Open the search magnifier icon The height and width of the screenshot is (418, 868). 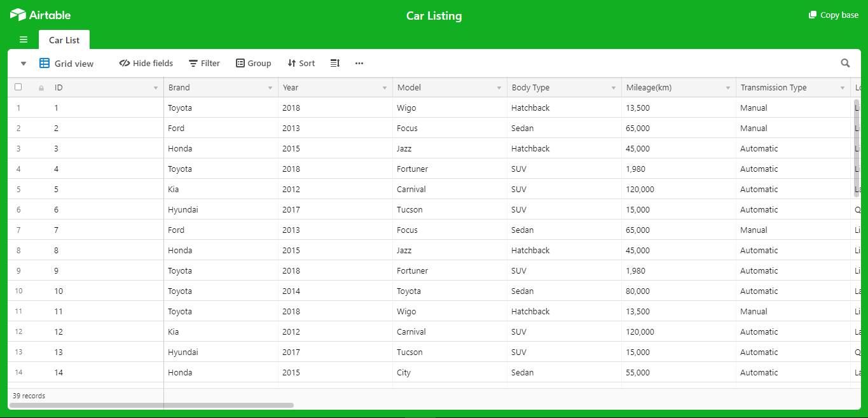(845, 63)
